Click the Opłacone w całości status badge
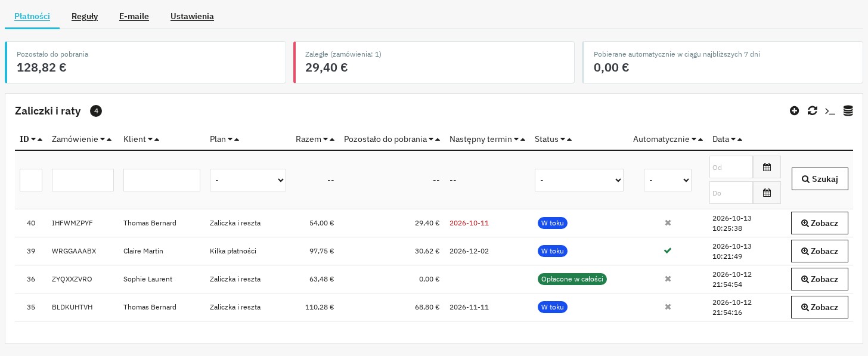868x356 pixels. click(572, 279)
